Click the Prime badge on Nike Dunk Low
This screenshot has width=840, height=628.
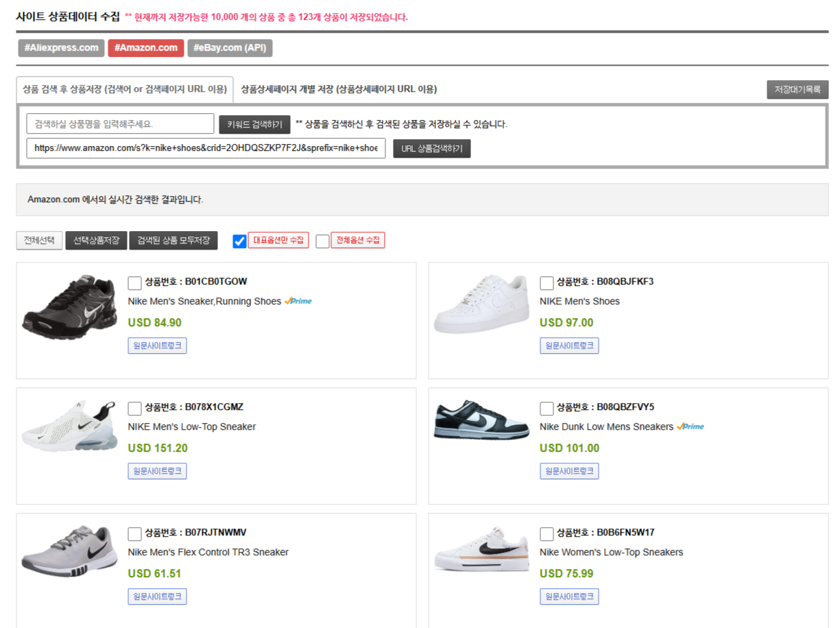click(x=691, y=426)
